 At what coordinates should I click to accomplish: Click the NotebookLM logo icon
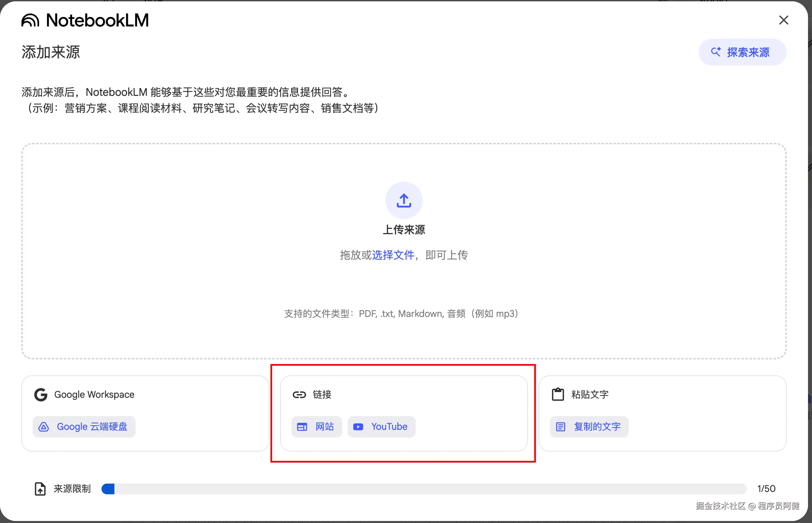pos(30,20)
